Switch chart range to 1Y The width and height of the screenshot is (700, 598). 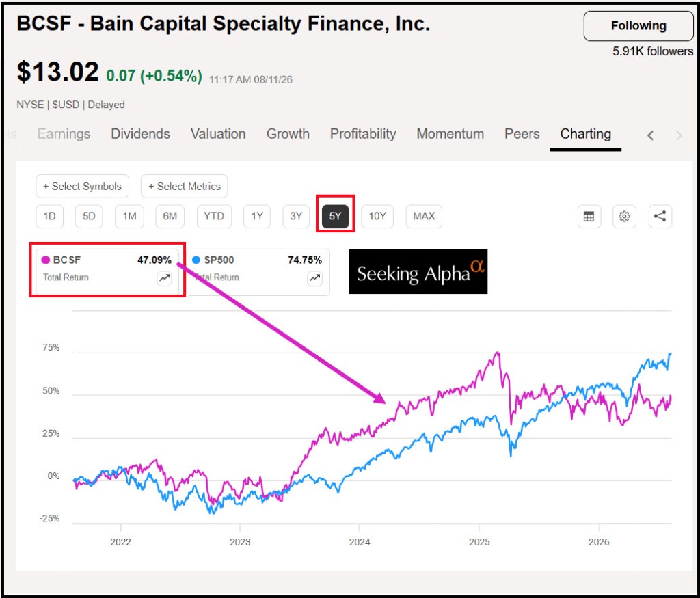[x=257, y=217]
